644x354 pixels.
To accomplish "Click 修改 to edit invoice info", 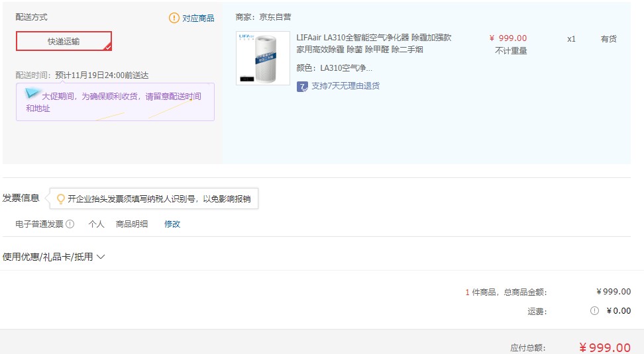I will pyautogui.click(x=172, y=224).
